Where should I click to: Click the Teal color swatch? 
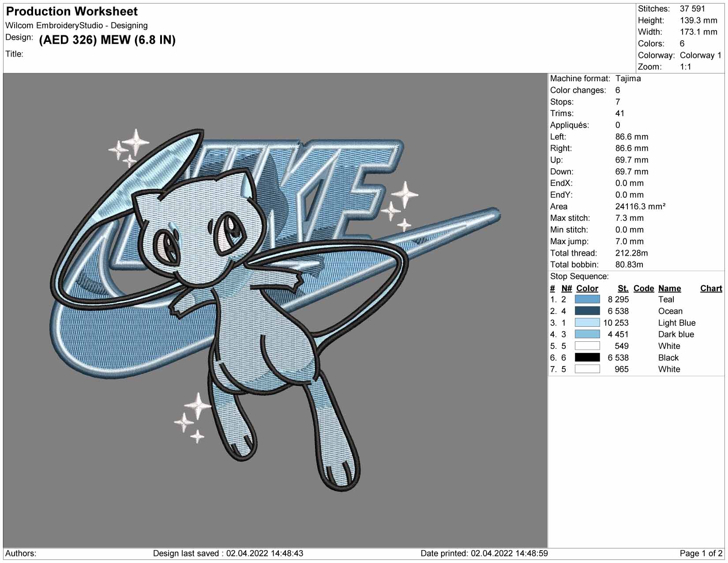click(x=587, y=299)
